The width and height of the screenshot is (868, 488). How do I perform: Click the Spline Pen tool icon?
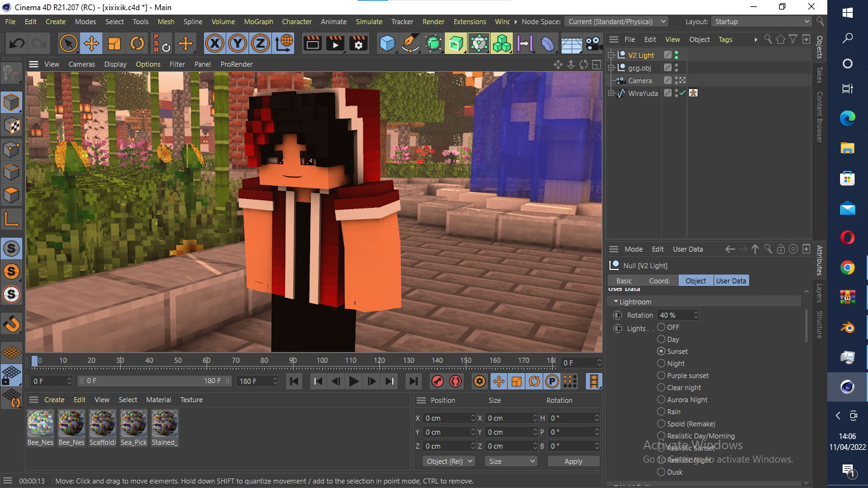point(410,43)
